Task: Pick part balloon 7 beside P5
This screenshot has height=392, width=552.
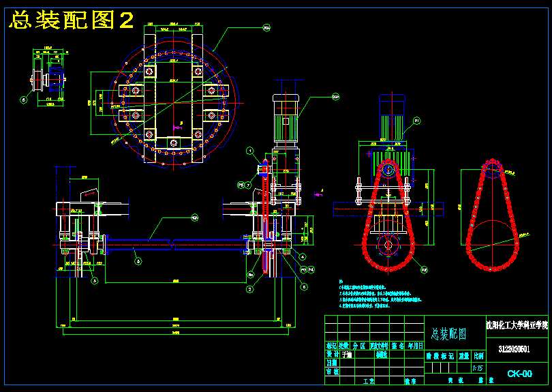Action: coord(248,185)
